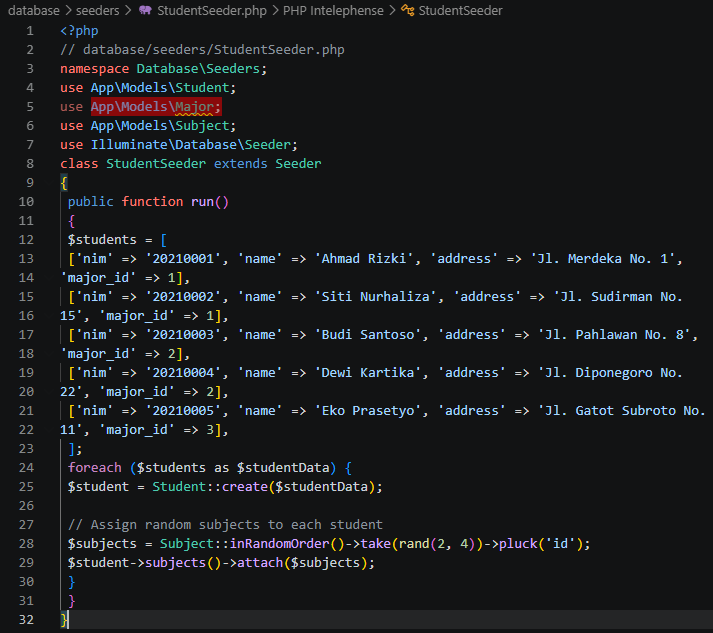Image resolution: width=713 pixels, height=633 pixels.
Task: Click the '$students' variable on line 12
Action: pyautogui.click(x=102, y=240)
